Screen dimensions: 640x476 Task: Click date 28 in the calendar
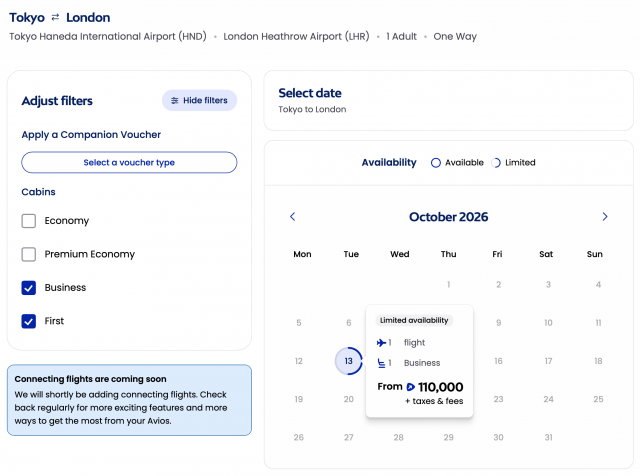398,438
